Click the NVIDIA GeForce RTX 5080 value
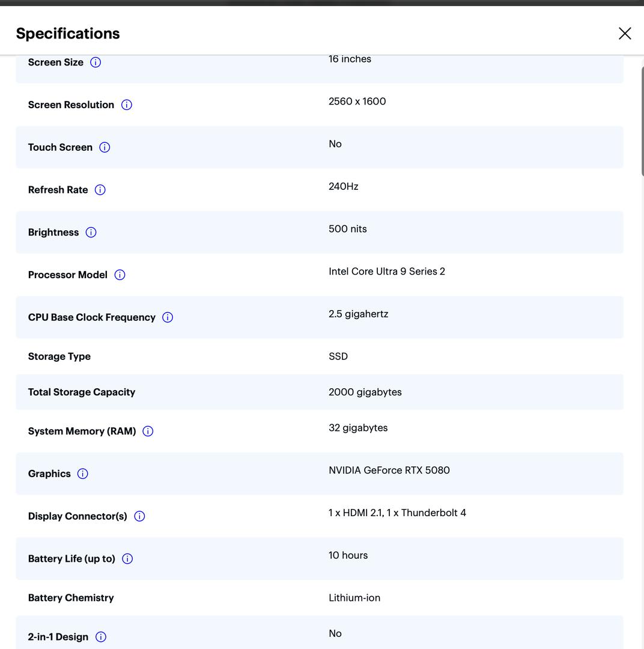This screenshot has width=644, height=649. click(389, 470)
